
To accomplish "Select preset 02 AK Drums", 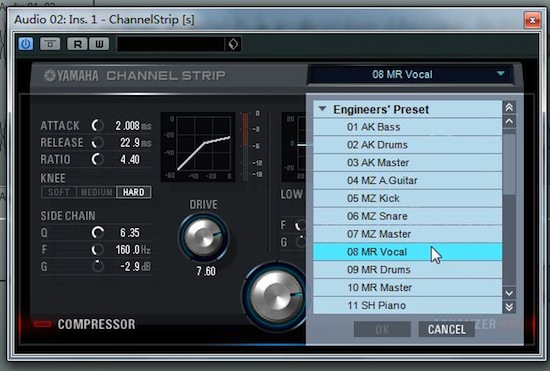I will pos(407,145).
